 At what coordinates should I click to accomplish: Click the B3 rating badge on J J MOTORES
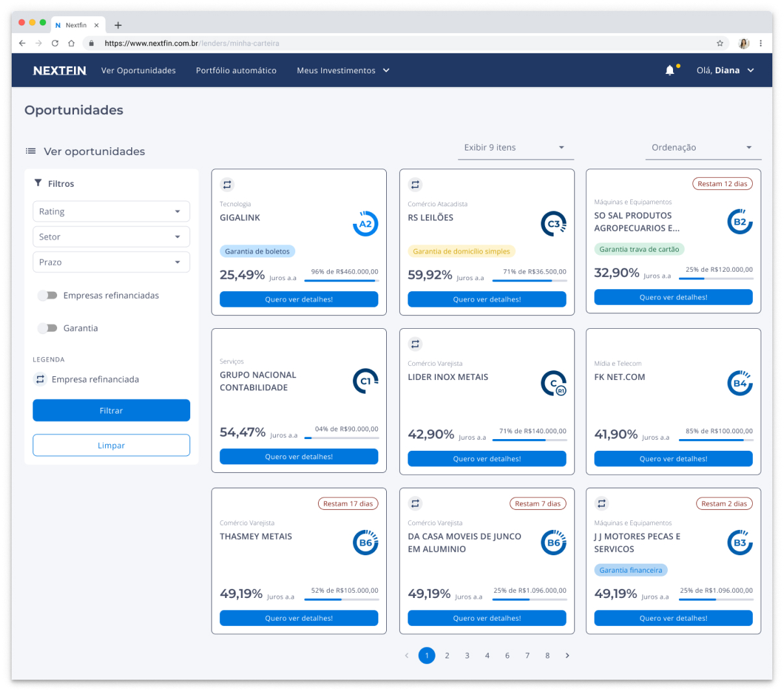[740, 543]
